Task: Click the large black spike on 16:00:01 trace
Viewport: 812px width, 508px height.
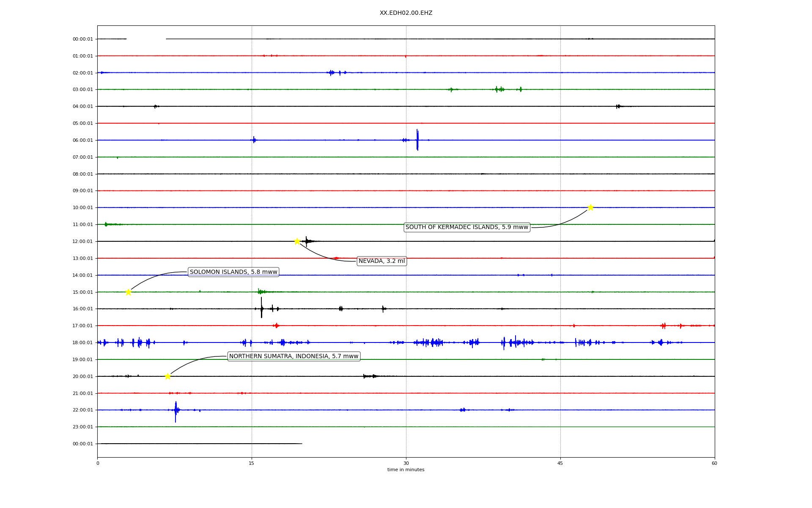Action: pos(261,308)
